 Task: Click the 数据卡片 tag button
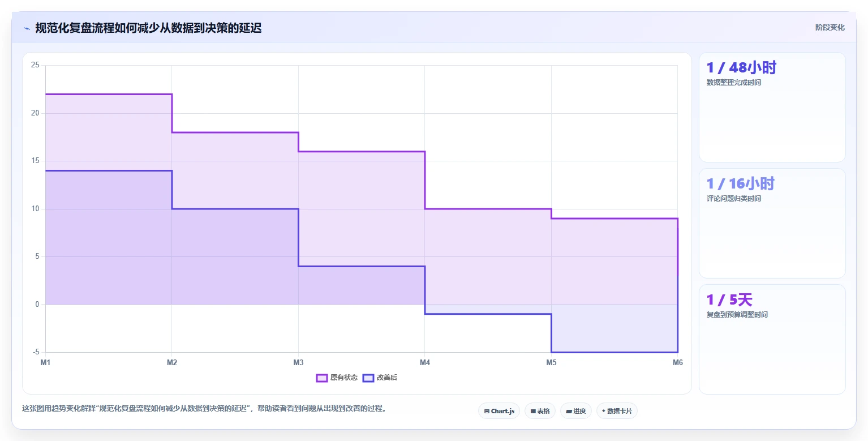click(617, 411)
